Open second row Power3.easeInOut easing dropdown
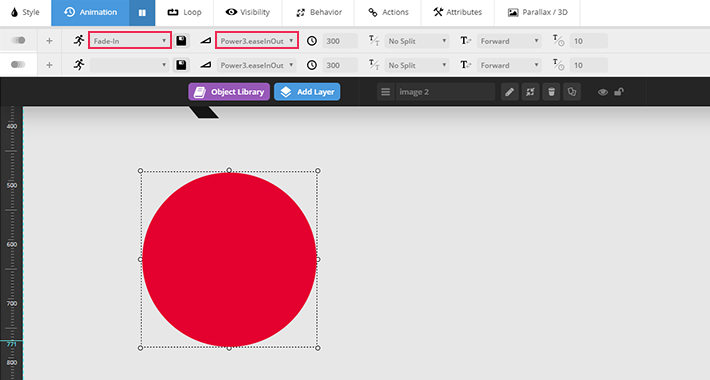Image resolution: width=710 pixels, height=380 pixels. 257,65
